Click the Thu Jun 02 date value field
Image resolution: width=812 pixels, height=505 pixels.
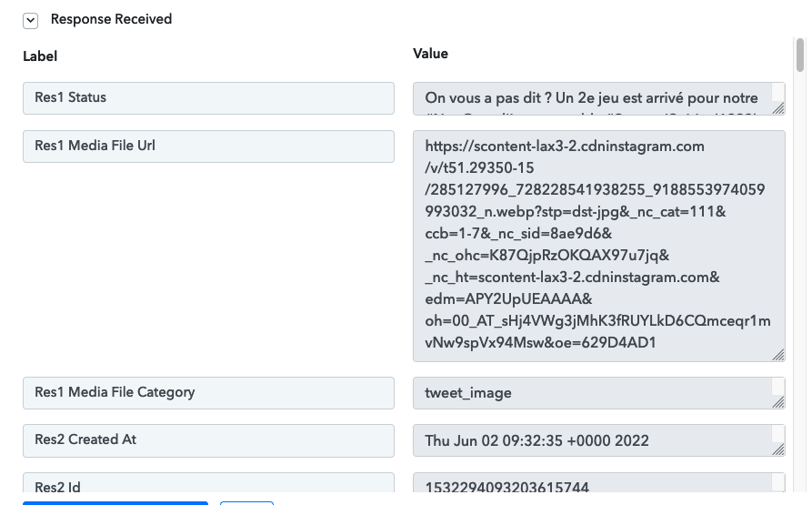coord(599,440)
